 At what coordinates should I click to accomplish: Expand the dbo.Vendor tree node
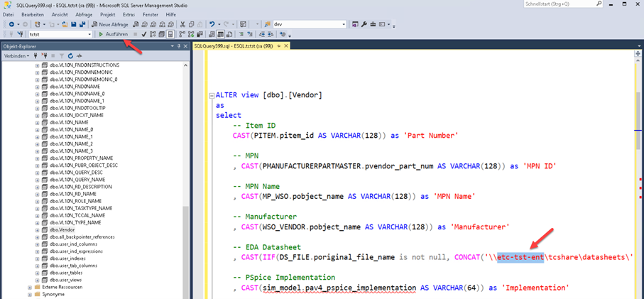[x=37, y=229]
